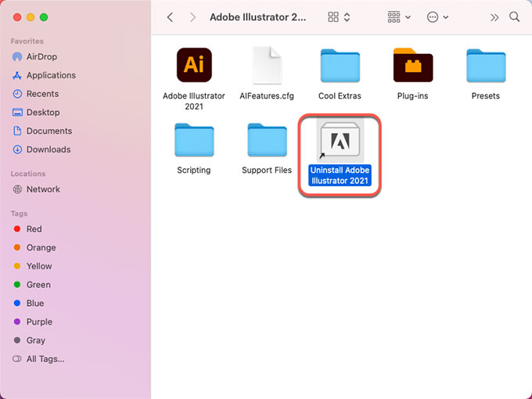Click the Finder search magnifier
The height and width of the screenshot is (399, 532).
[514, 16]
